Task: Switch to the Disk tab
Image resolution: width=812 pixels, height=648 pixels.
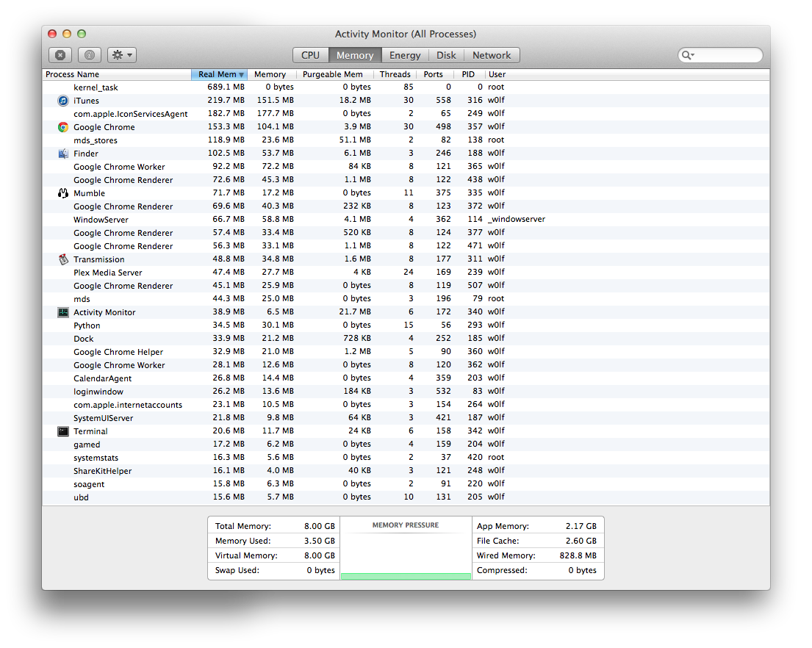Action: (x=446, y=55)
